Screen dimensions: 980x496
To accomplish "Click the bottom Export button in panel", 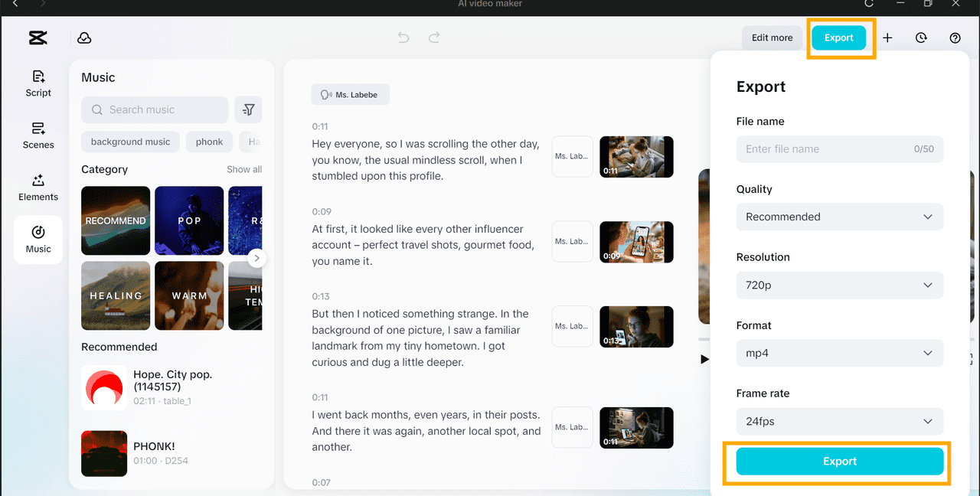I will (x=839, y=462).
